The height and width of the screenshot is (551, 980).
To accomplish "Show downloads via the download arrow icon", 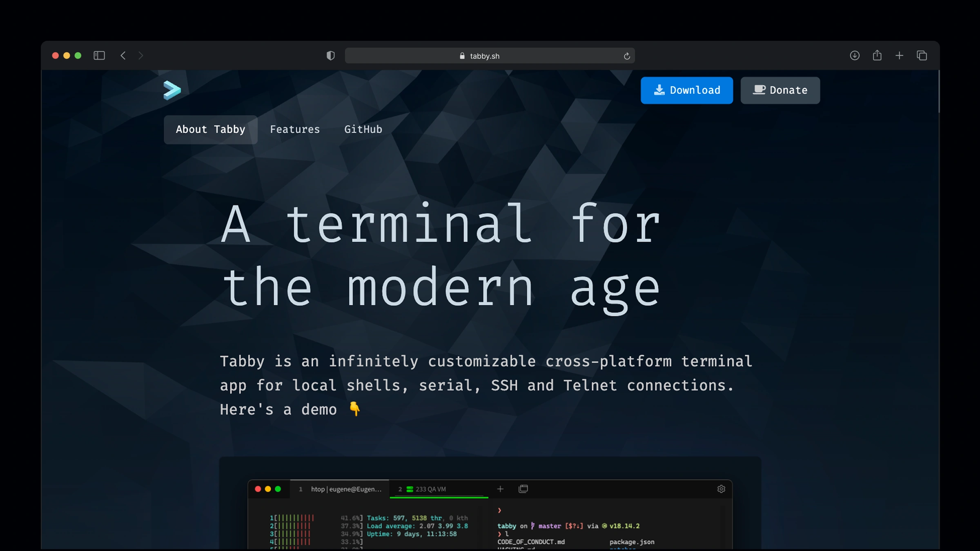I will pyautogui.click(x=855, y=56).
